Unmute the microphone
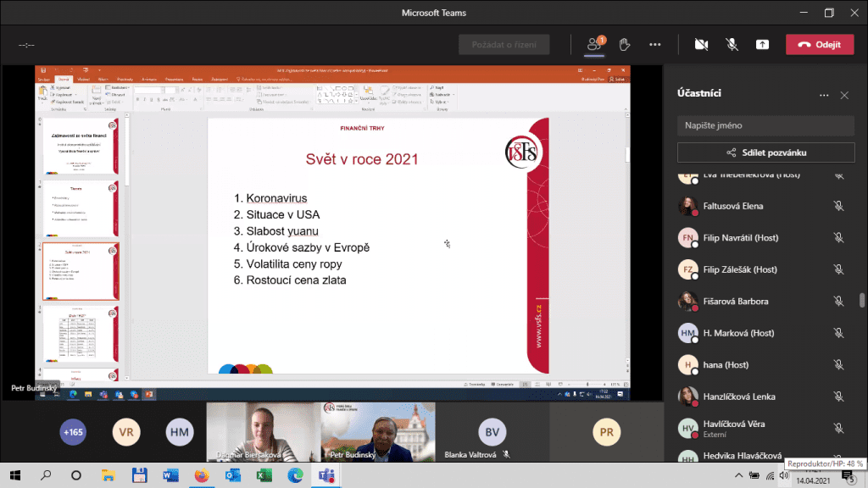The width and height of the screenshot is (868, 488). coord(732,44)
